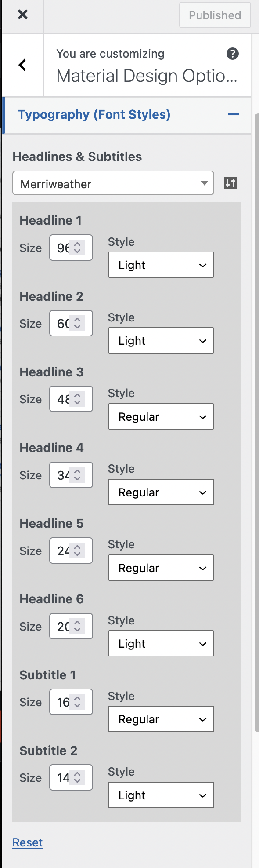The height and width of the screenshot is (868, 259).
Task: Open the Subtitle 1 Style dropdown
Action: coord(161,719)
